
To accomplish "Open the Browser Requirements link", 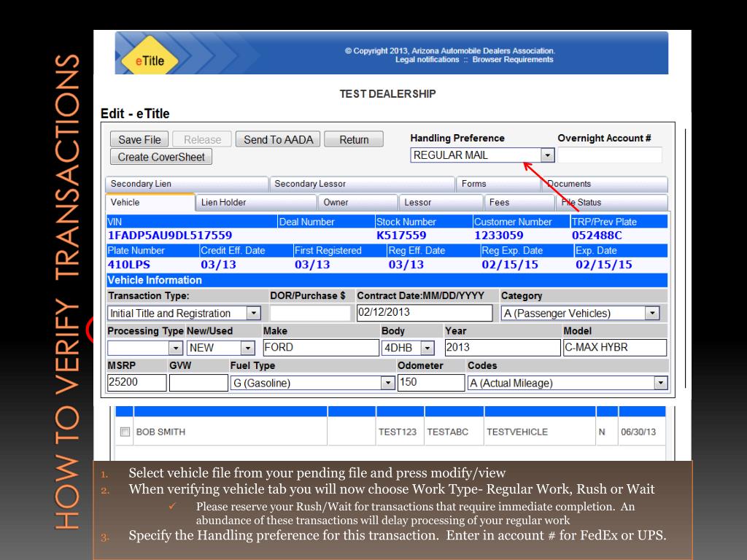I will (513, 60).
